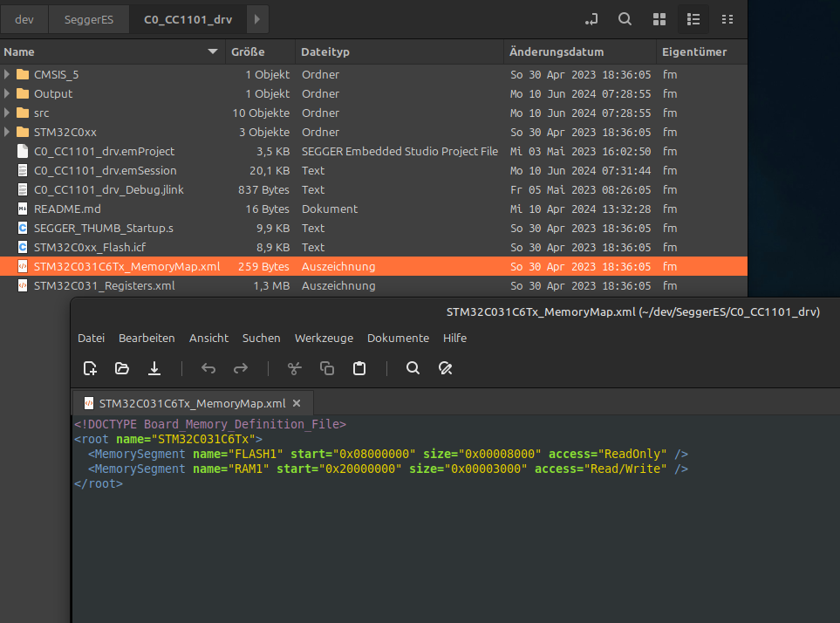Switch file manager to compact view
Screen dimensions: 840x623
[727, 19]
